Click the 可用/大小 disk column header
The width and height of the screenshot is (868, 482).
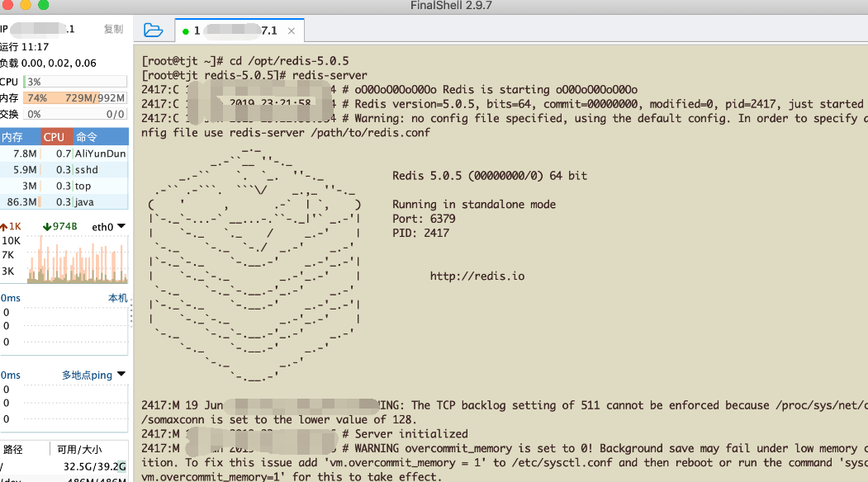tap(79, 450)
